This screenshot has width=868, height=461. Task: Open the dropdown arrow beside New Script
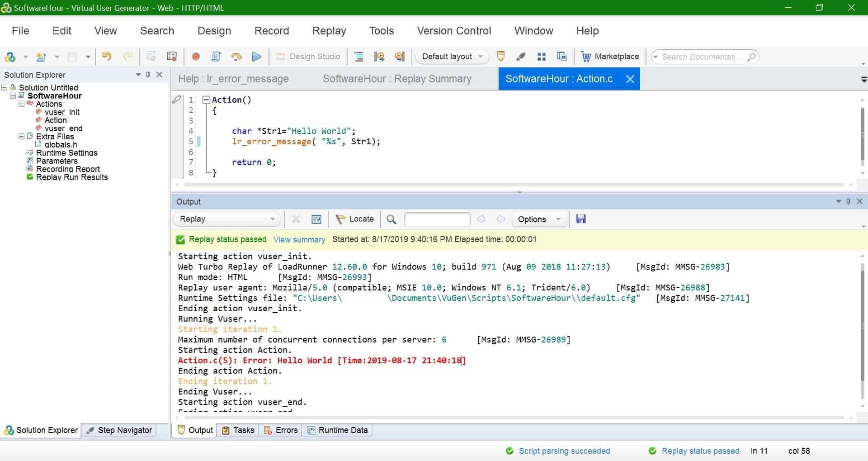click(57, 57)
